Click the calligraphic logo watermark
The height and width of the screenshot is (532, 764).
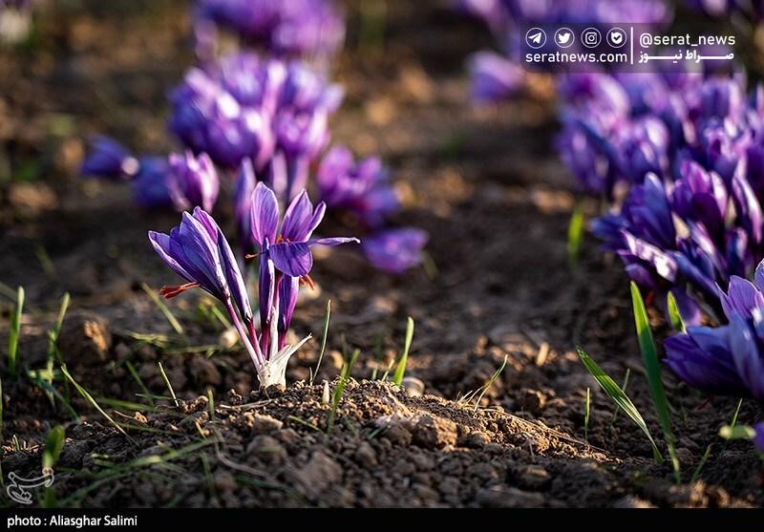click(x=30, y=484)
